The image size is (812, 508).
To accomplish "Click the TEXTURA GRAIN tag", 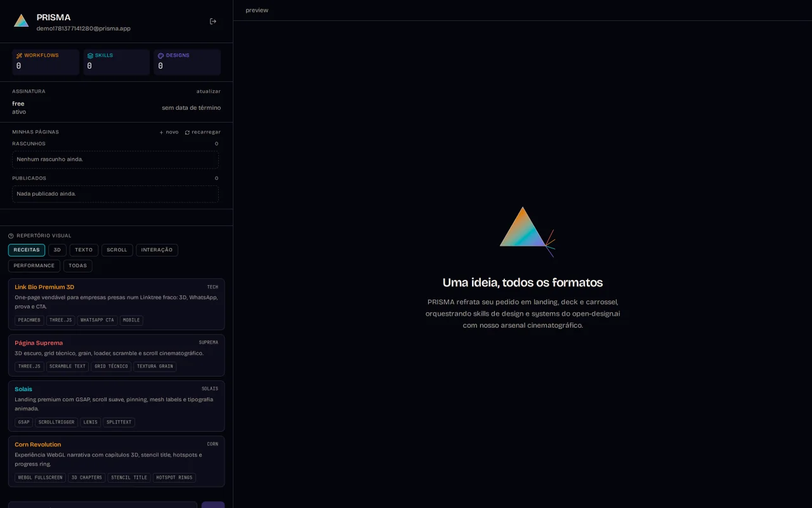I will (x=155, y=366).
